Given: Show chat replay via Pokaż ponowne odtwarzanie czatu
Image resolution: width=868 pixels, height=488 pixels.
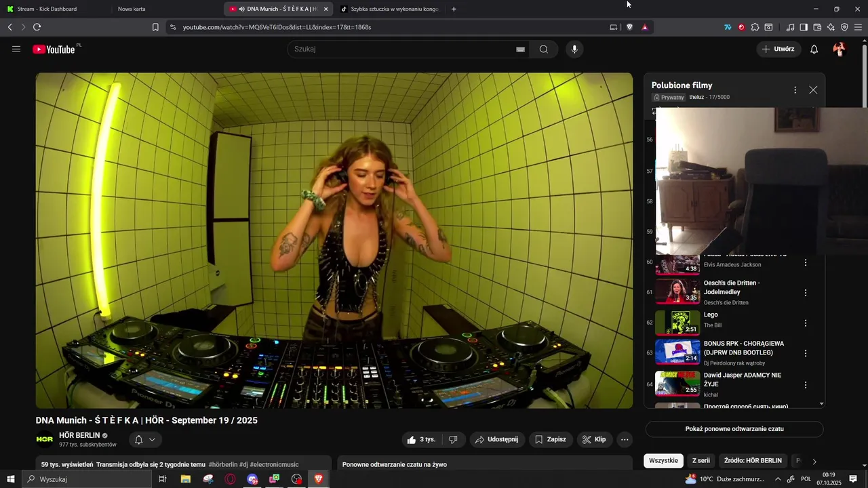Looking at the screenshot, I should click(734, 429).
